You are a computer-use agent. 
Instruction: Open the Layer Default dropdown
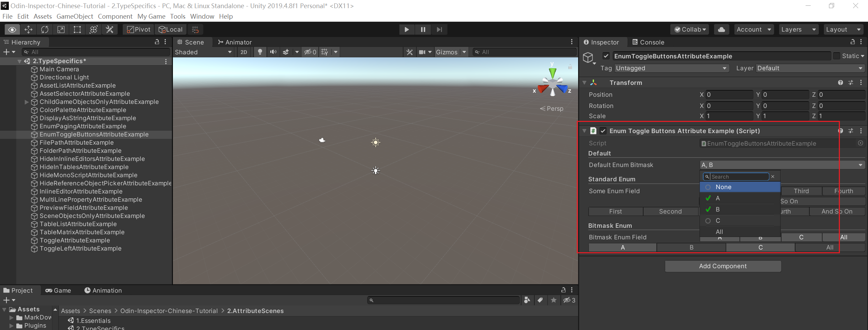click(810, 68)
